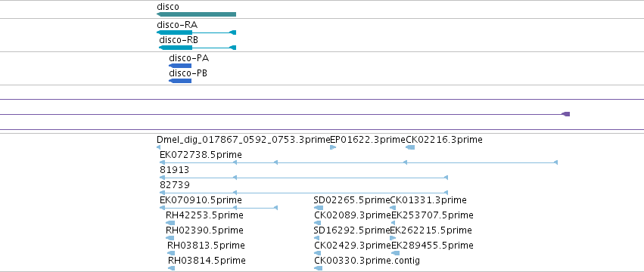Screen dimensions: 644x272
Task: Select the disco gene bar
Action: pos(196,14)
